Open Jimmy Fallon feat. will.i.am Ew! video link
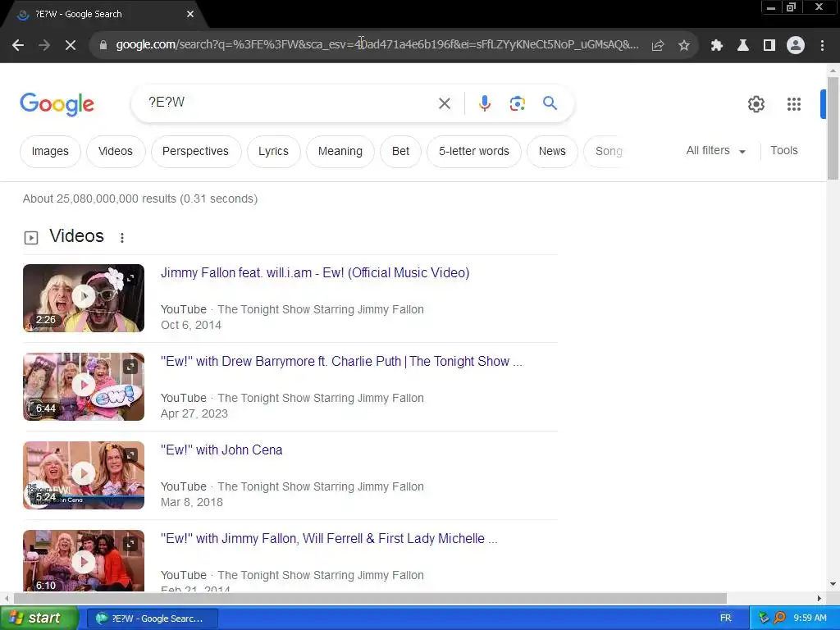The height and width of the screenshot is (630, 840). click(315, 272)
